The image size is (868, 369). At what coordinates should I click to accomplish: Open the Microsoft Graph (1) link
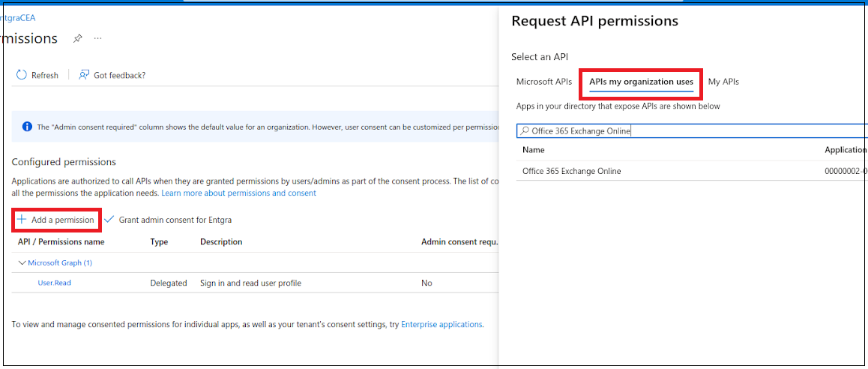click(60, 262)
